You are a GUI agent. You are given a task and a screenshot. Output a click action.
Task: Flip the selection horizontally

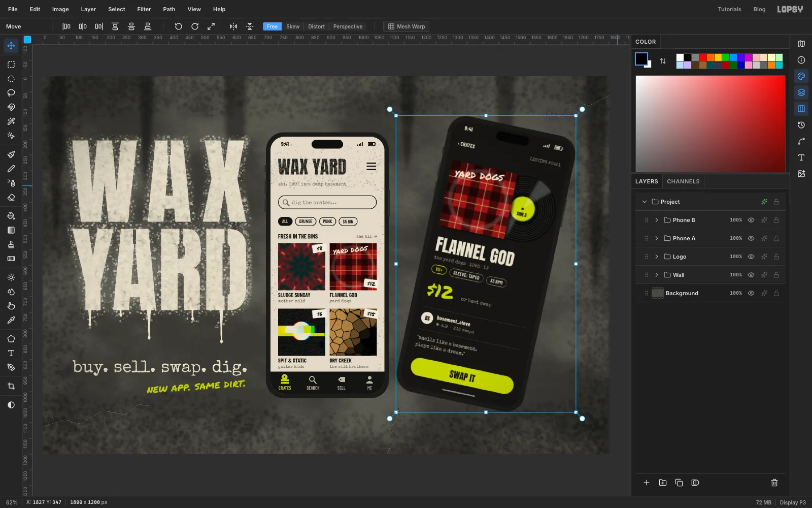[233, 26]
